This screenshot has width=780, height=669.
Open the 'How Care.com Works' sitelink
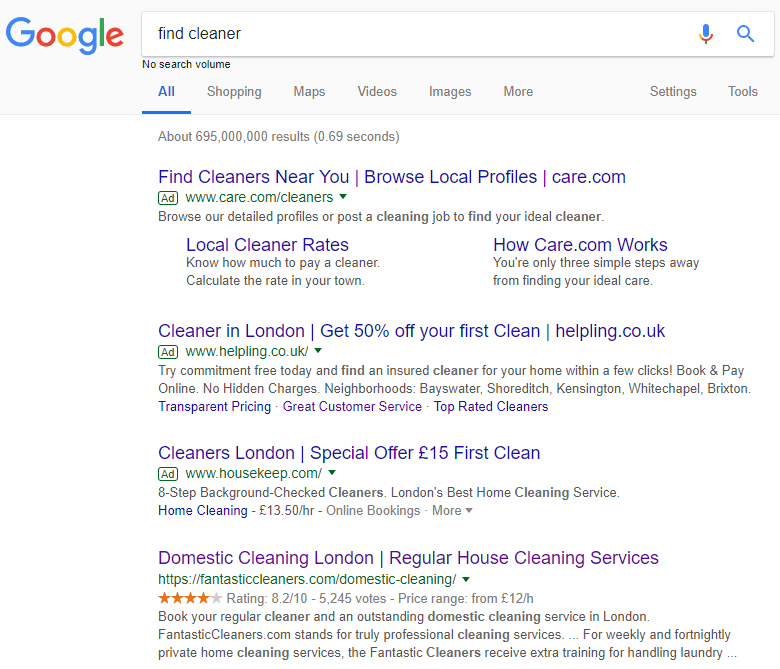(x=580, y=245)
